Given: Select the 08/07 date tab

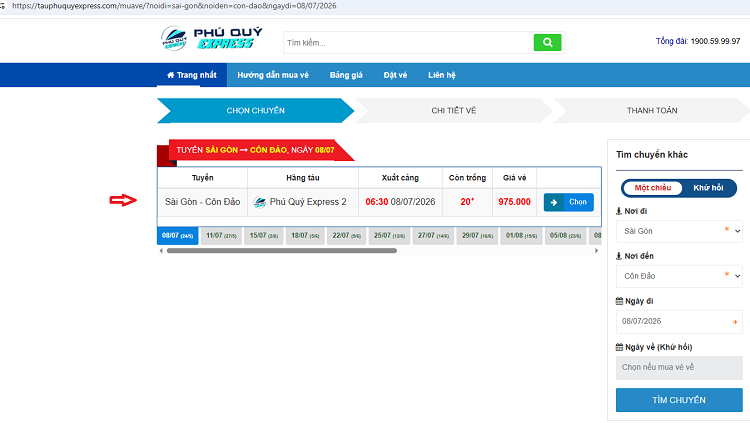Looking at the screenshot, I should (177, 236).
